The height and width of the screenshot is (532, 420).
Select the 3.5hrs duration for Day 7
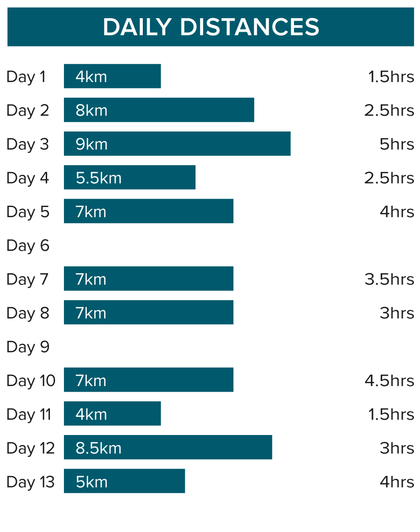click(x=389, y=279)
